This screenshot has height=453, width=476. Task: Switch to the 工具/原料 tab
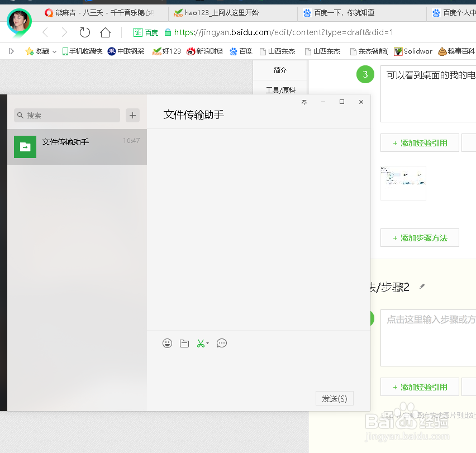(280, 89)
